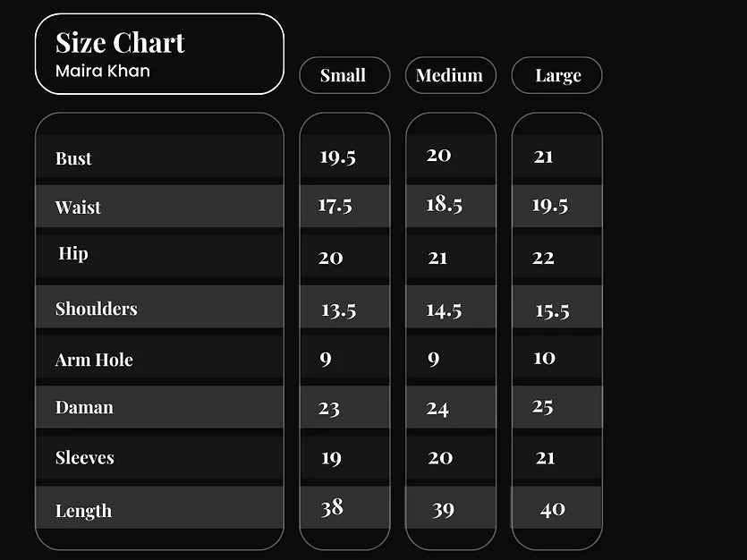Image resolution: width=747 pixels, height=560 pixels.
Task: Click the Small Waist value 17.5
Action: coord(335,206)
